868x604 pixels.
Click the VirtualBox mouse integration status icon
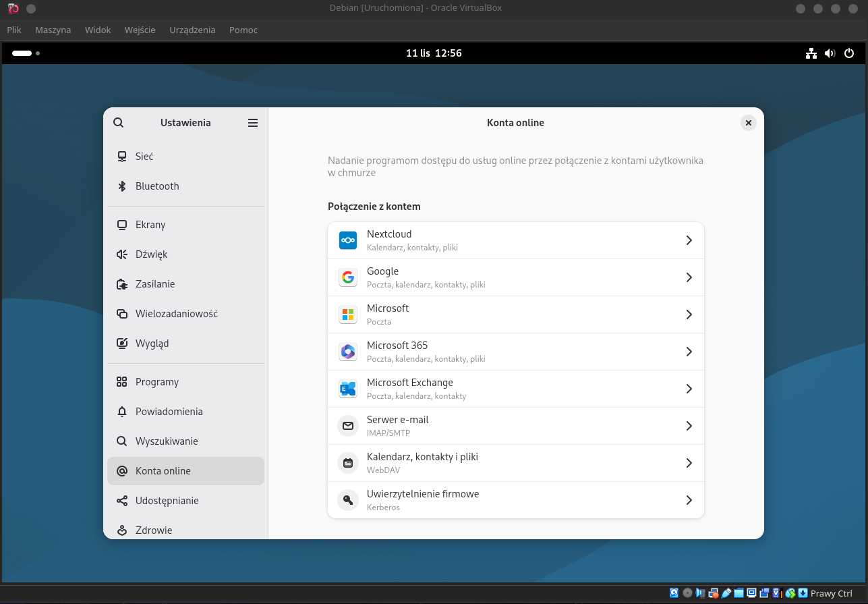click(x=790, y=593)
